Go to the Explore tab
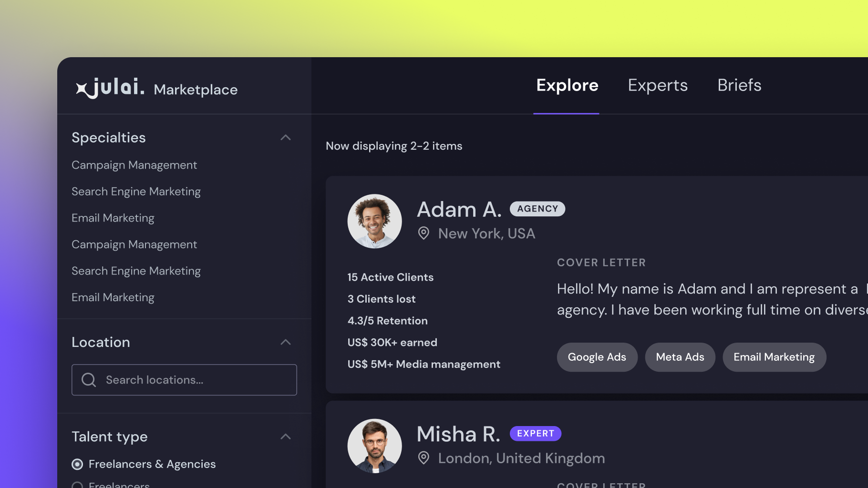This screenshot has width=868, height=488. click(567, 85)
